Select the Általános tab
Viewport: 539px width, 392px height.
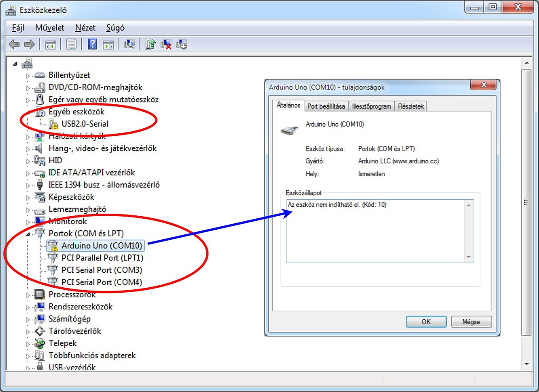pos(288,106)
